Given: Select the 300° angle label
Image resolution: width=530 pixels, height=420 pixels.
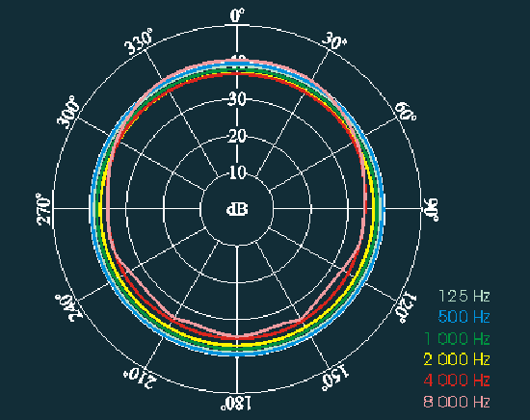Looking at the screenshot, I should click(x=68, y=111).
